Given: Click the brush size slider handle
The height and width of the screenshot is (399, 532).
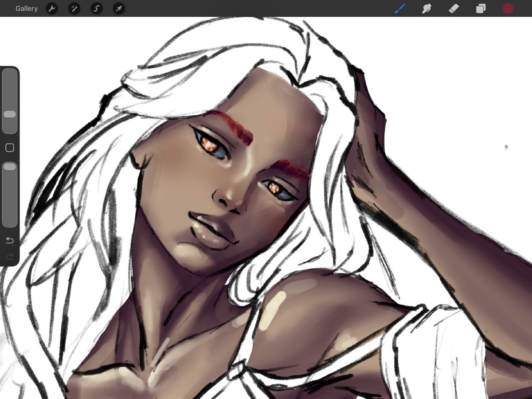Looking at the screenshot, I should (x=10, y=114).
